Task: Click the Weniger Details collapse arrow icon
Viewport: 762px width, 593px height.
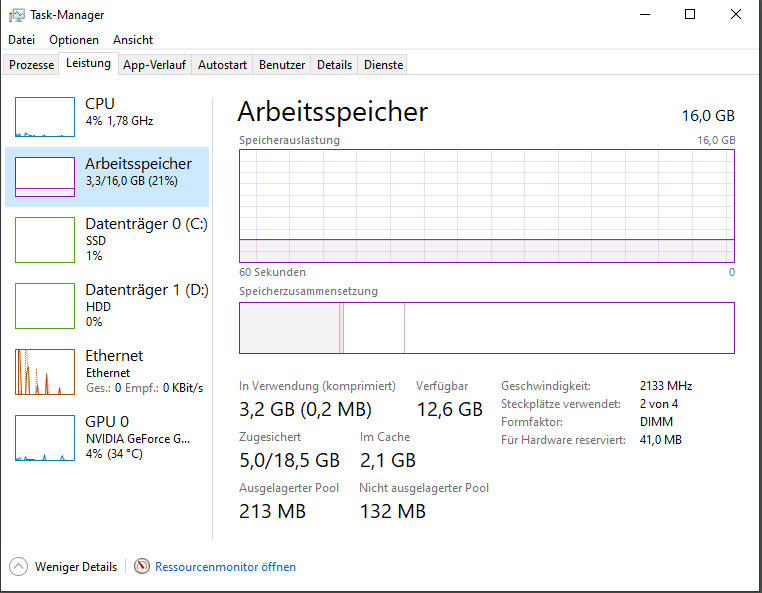Action: 19,566
